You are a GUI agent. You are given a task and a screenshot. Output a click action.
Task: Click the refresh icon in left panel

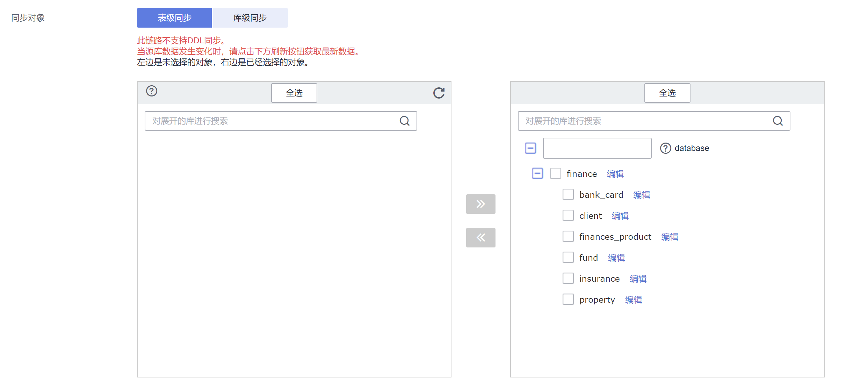[439, 93]
